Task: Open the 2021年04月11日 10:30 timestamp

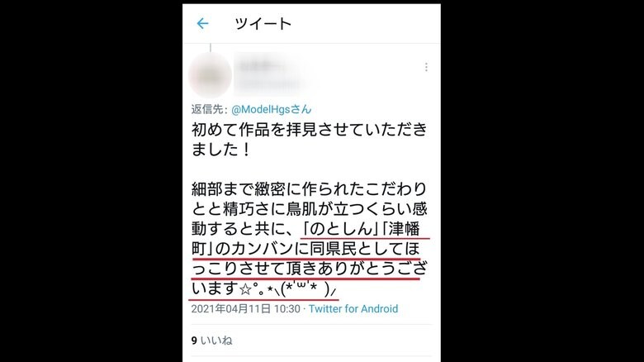Action: [x=245, y=309]
